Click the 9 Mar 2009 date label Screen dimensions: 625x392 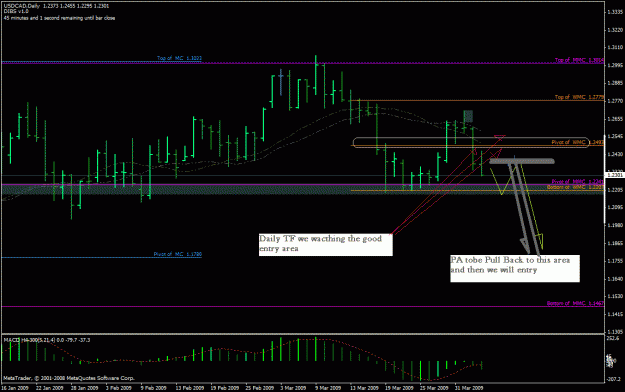pyautogui.click(x=328, y=388)
